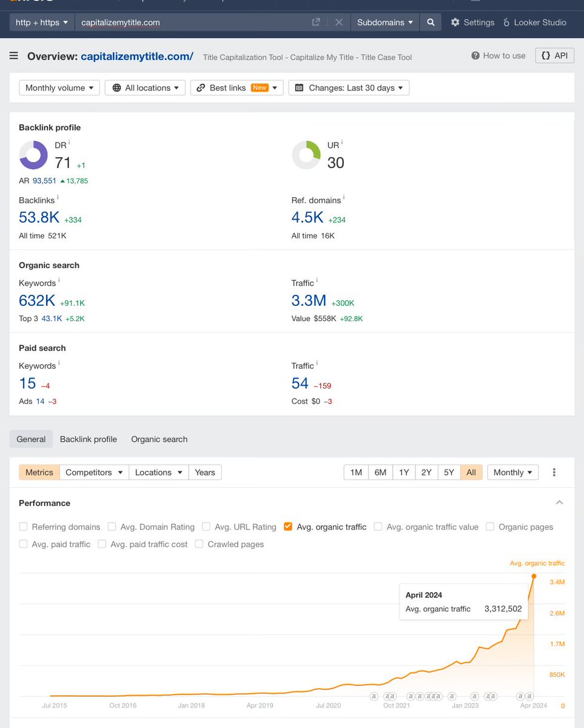Viewport: 584px width, 728px height.
Task: Open the All locations dropdown
Action: (x=145, y=88)
